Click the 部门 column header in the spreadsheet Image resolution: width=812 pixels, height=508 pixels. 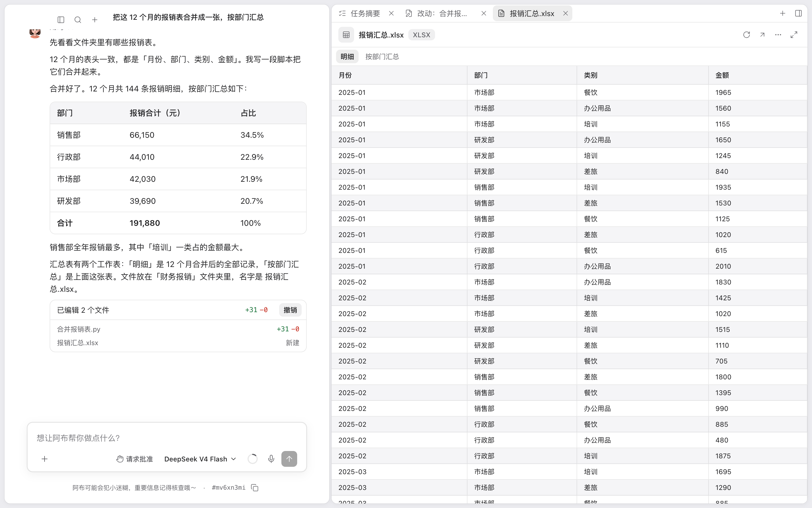522,75
